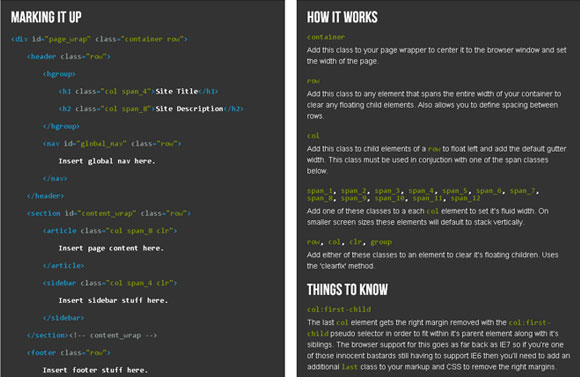Click the span_4 class name in the list
Image resolution: width=580 pixels, height=377 pixels.
(421, 191)
